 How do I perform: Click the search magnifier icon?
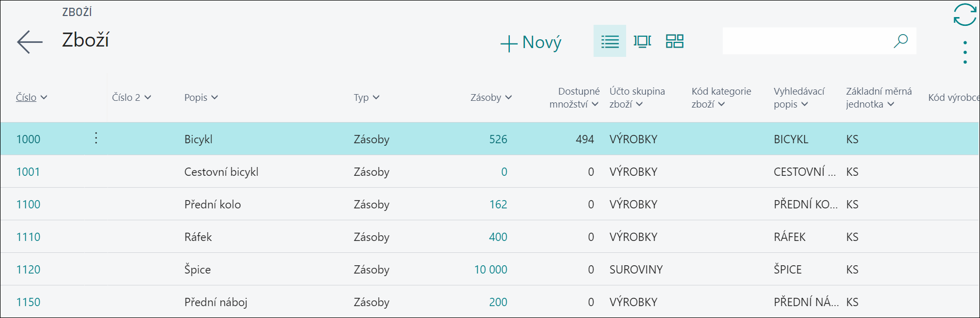901,41
